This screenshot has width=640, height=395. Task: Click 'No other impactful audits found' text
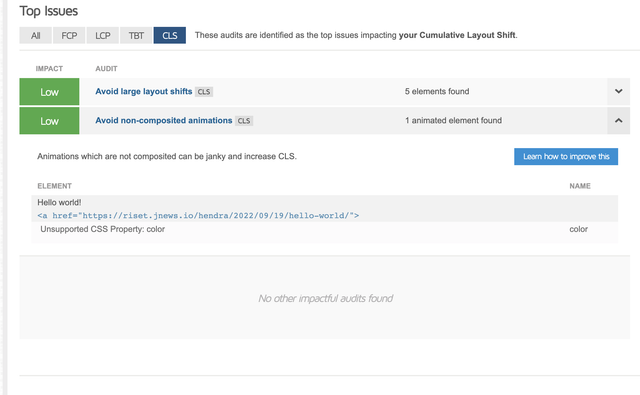(325, 298)
